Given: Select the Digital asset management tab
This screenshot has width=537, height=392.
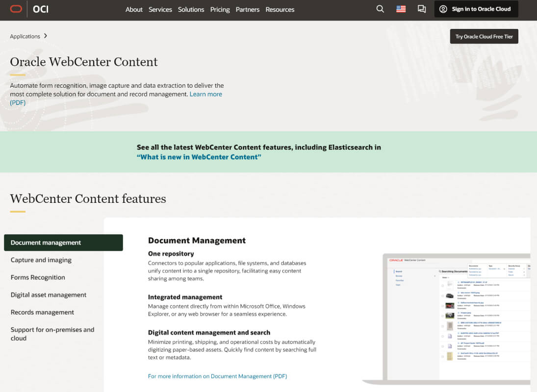Looking at the screenshot, I should click(x=48, y=295).
